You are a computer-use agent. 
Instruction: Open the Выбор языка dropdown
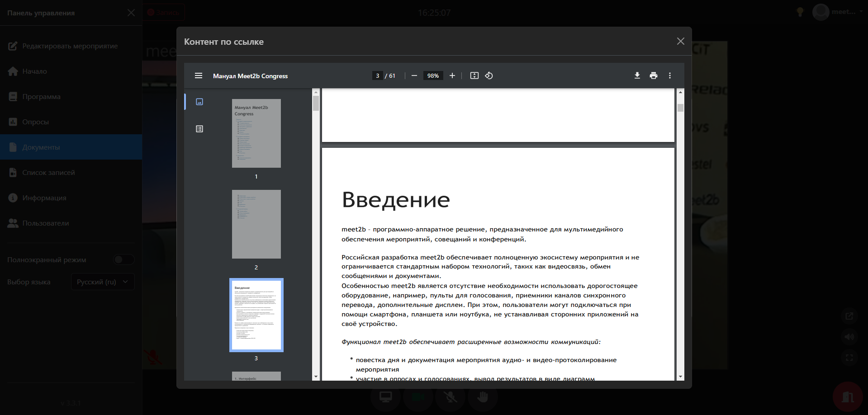click(103, 282)
